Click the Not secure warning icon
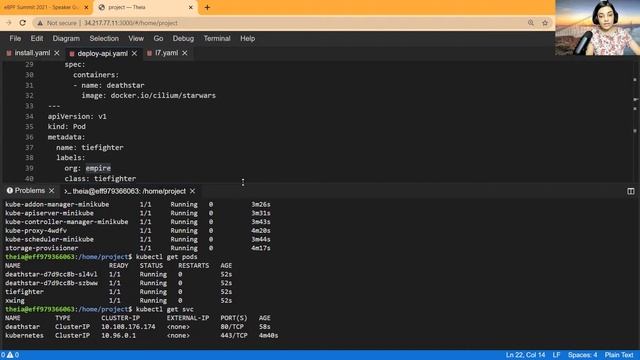640x360 pixels. (x=40, y=23)
